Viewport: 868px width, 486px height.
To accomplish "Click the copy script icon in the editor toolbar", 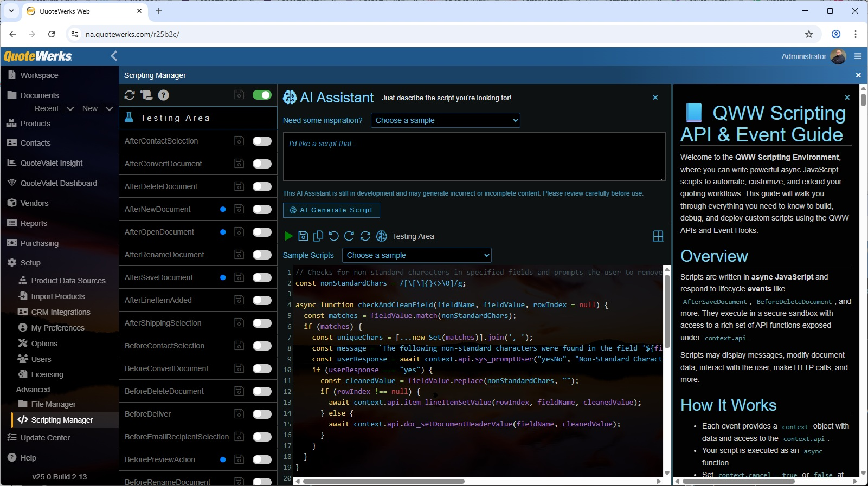I will [x=318, y=236].
